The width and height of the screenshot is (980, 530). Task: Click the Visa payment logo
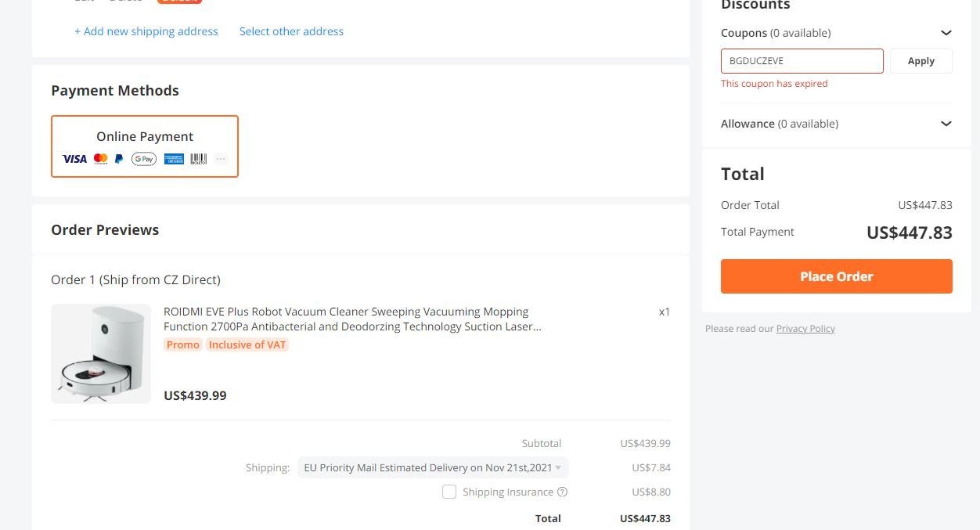(74, 159)
